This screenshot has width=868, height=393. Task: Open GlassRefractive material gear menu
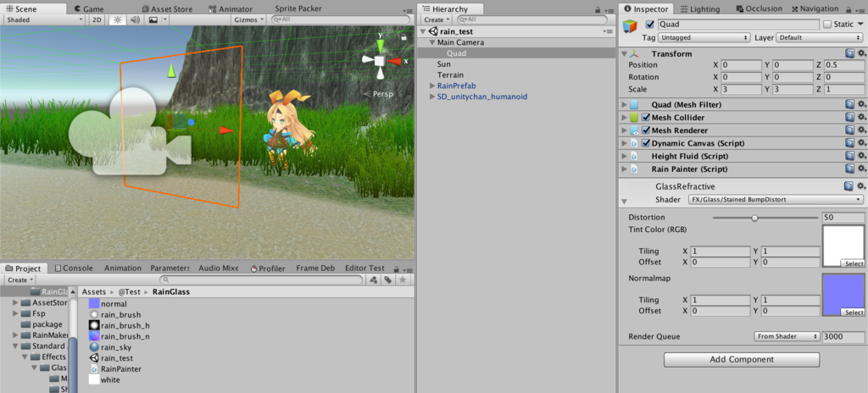click(x=861, y=186)
